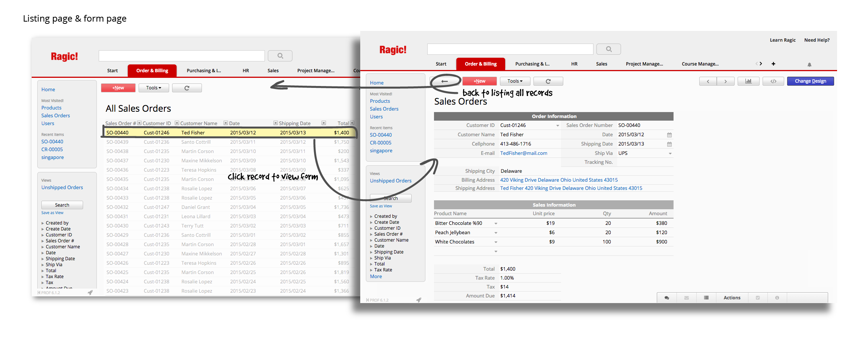Expand the Ship Via UPS dropdown
Screen dimensions: 868x347
pos(670,153)
